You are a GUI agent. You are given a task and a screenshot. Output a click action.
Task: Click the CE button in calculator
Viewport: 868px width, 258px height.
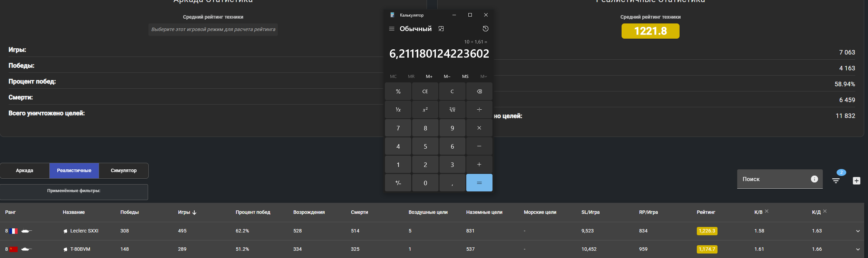coord(425,91)
